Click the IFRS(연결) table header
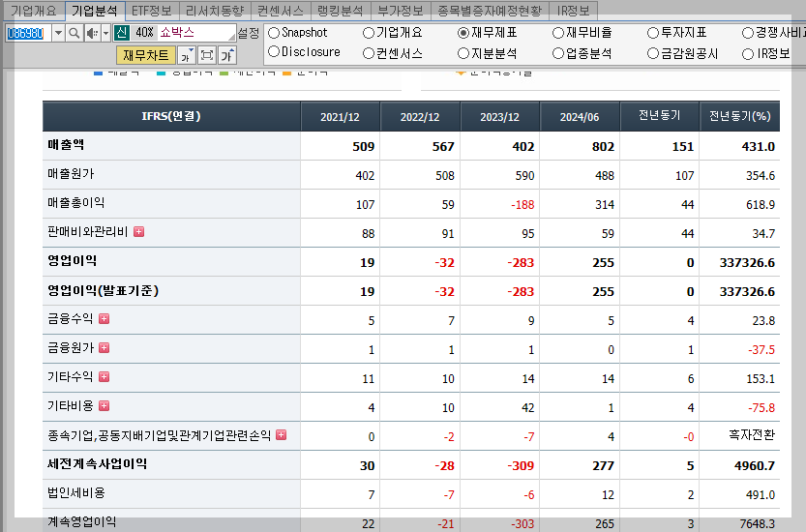The image size is (806, 532). point(171,116)
